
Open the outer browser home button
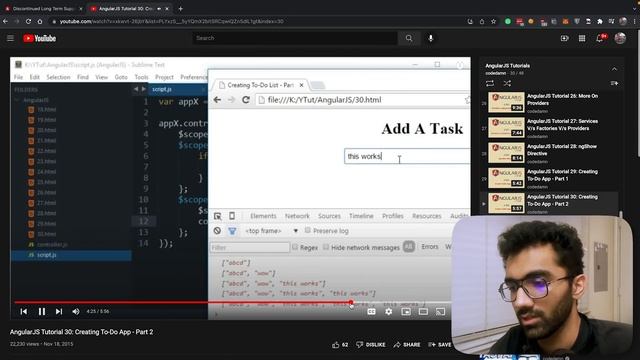[40, 21]
